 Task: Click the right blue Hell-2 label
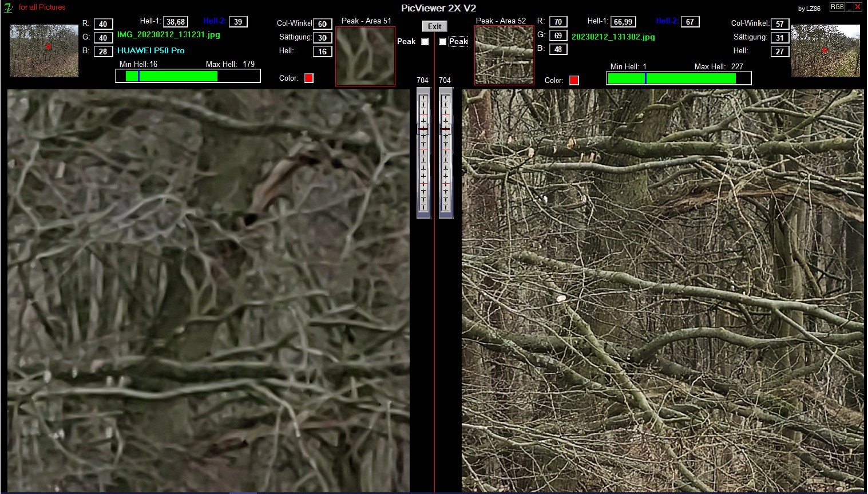coord(667,21)
